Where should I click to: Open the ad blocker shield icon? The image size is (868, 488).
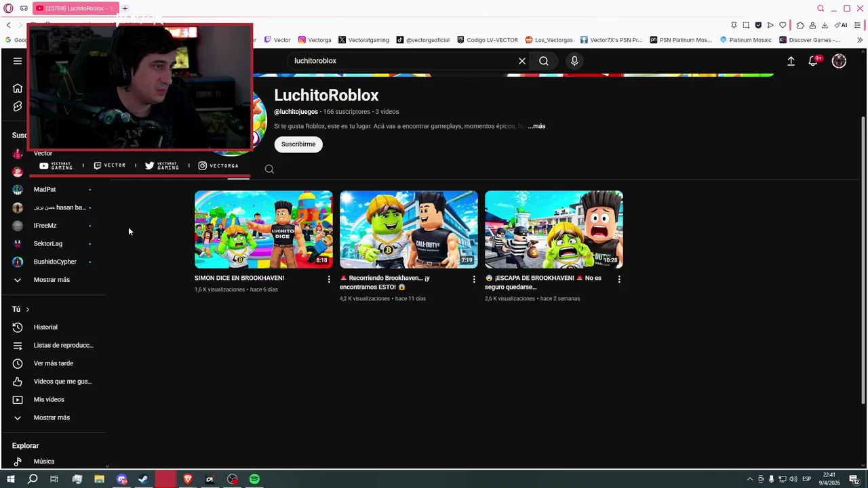click(758, 25)
